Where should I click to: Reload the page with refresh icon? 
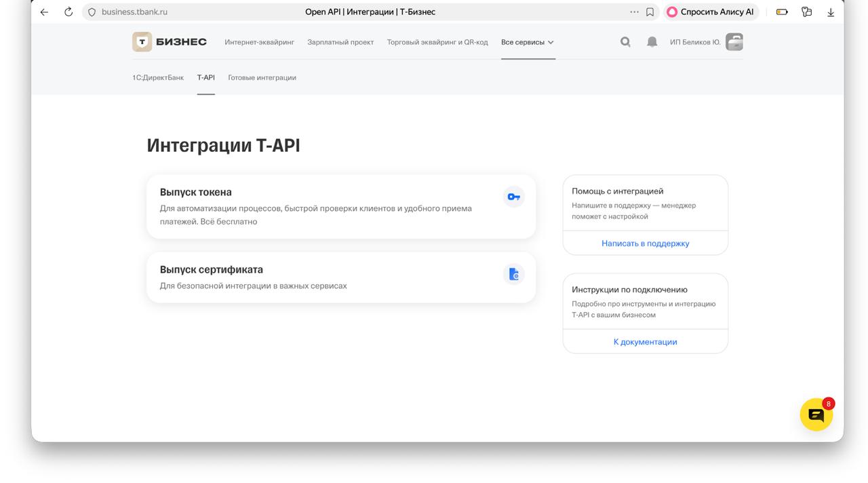pyautogui.click(x=68, y=12)
